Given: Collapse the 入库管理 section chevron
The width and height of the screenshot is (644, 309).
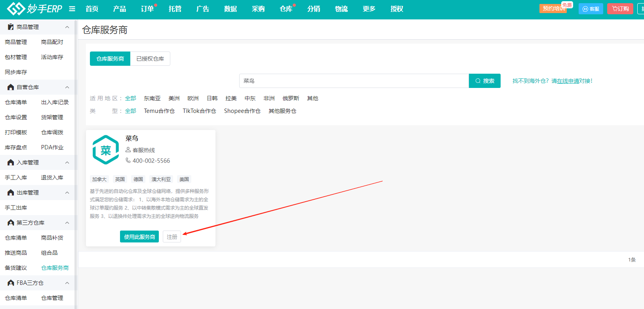Looking at the screenshot, I should click(x=67, y=162).
